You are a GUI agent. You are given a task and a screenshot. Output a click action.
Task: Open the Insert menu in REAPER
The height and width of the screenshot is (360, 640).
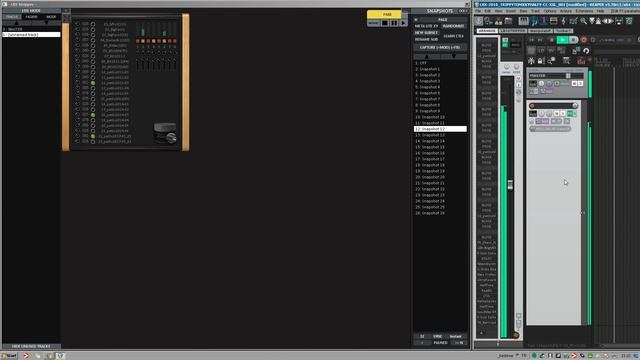(x=511, y=11)
